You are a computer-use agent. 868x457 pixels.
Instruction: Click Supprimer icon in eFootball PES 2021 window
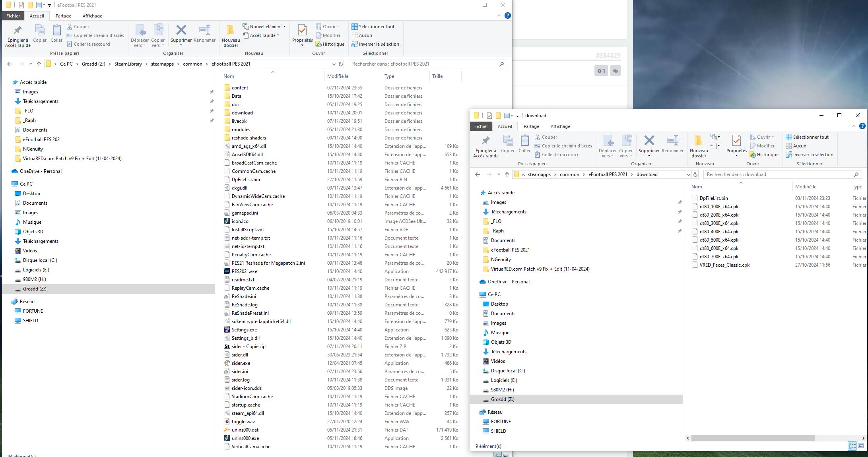(x=181, y=31)
